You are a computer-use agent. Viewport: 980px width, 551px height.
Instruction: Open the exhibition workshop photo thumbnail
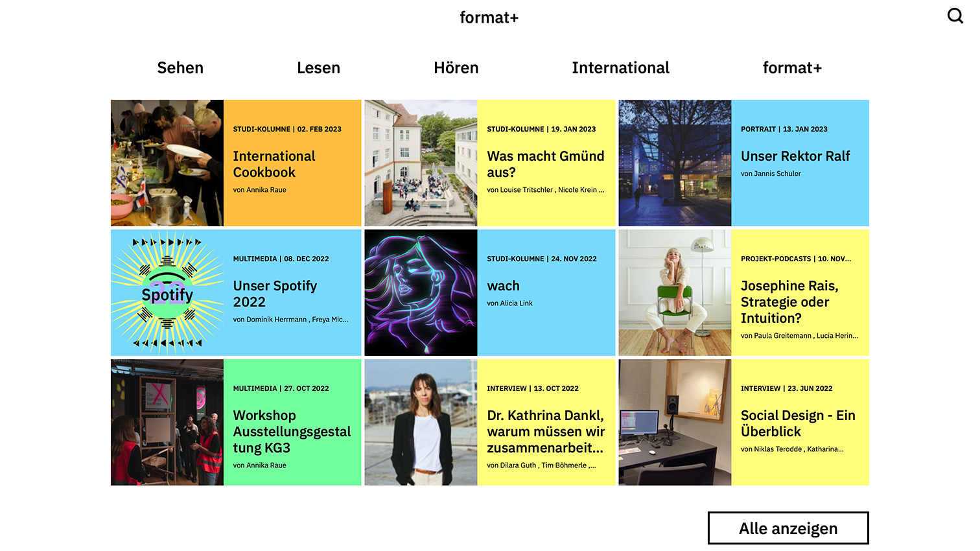click(167, 422)
